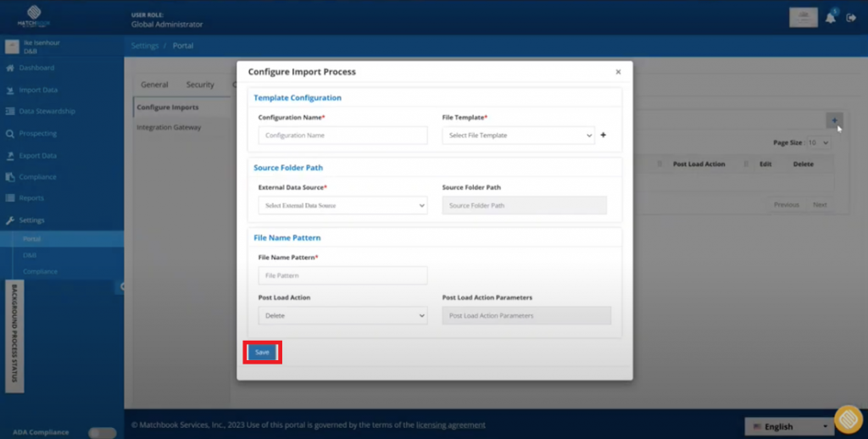Click the Save button
868x439 pixels.
click(262, 353)
